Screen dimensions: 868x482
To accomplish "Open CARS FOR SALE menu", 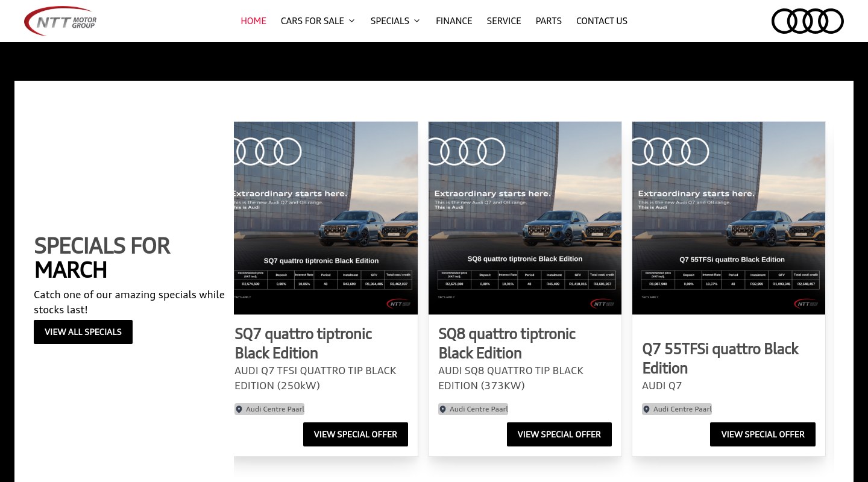I will 318,21.
